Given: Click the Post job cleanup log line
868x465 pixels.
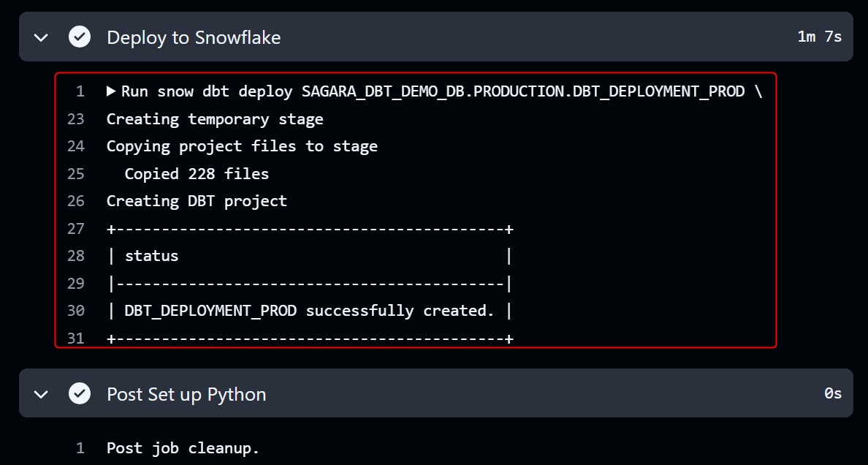Looking at the screenshot, I should coord(183,447).
